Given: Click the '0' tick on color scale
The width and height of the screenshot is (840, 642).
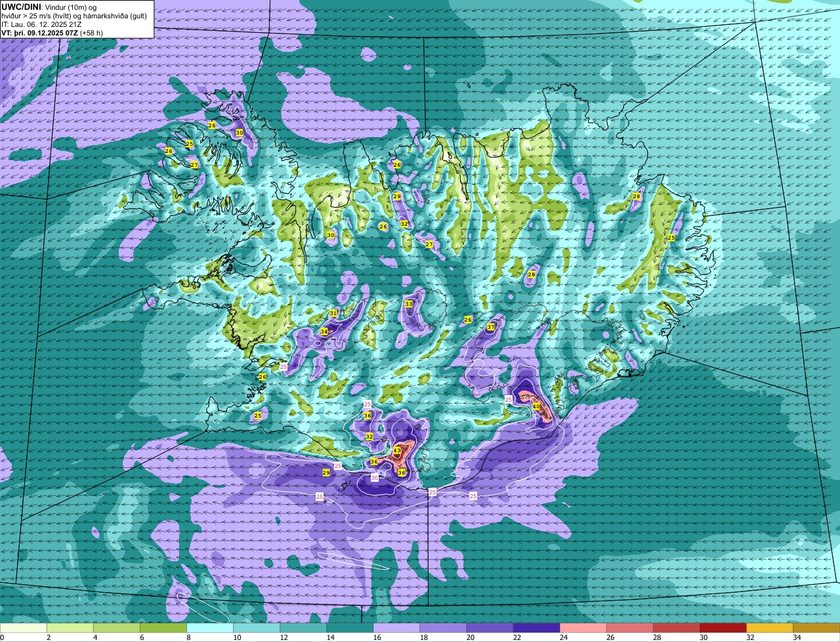Looking at the screenshot, I should [x=2, y=637].
